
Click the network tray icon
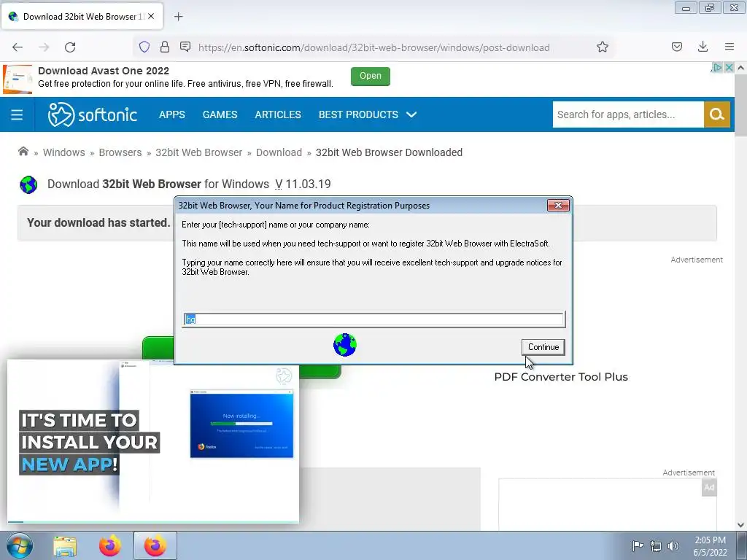tap(656, 546)
